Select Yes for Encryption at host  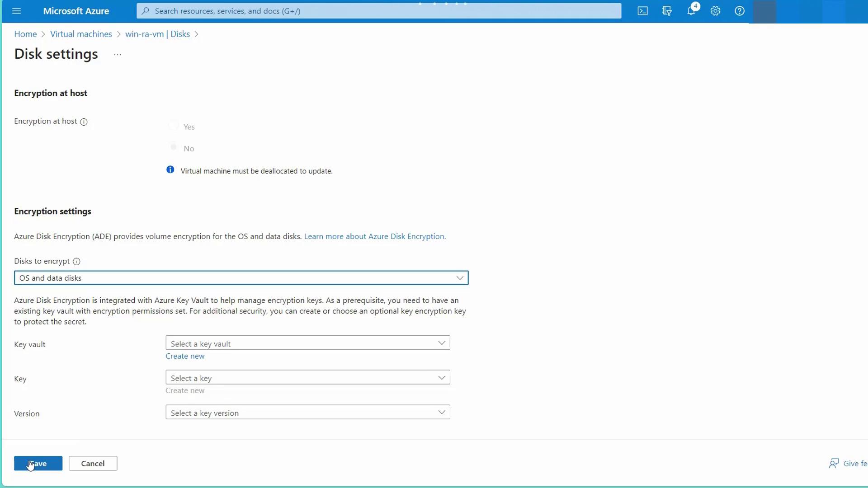point(174,126)
